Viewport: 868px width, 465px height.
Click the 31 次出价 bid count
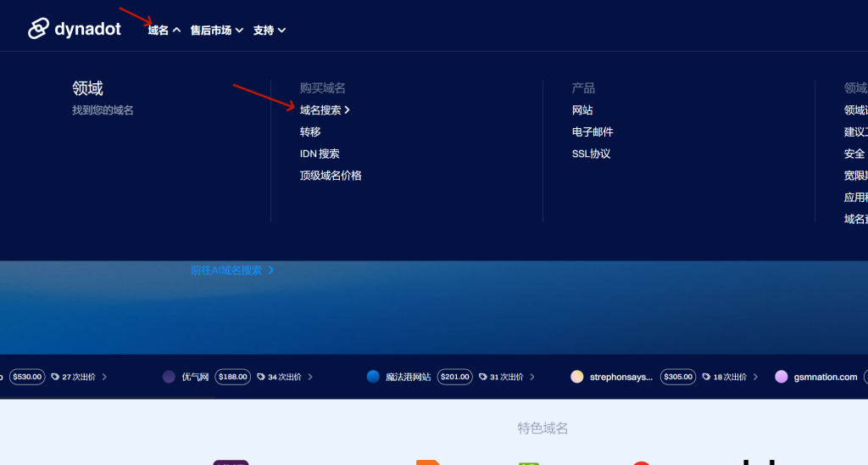pyautogui.click(x=507, y=377)
